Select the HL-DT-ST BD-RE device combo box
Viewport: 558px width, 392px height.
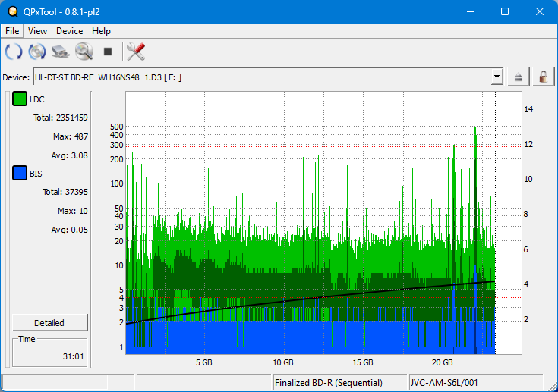coord(268,77)
